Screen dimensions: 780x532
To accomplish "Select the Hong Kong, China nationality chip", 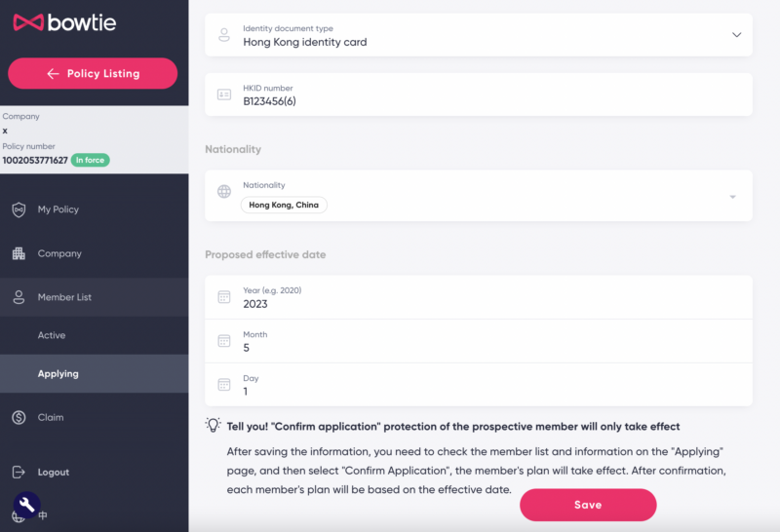I will pos(285,205).
